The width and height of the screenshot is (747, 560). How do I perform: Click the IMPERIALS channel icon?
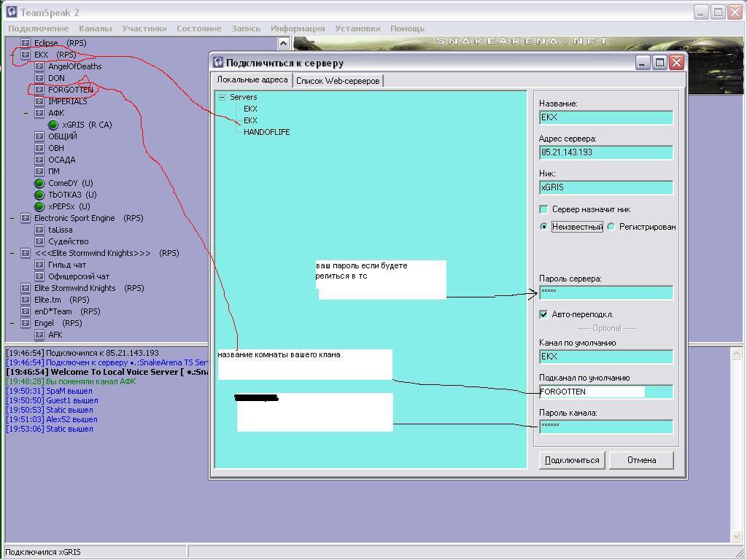pos(39,101)
